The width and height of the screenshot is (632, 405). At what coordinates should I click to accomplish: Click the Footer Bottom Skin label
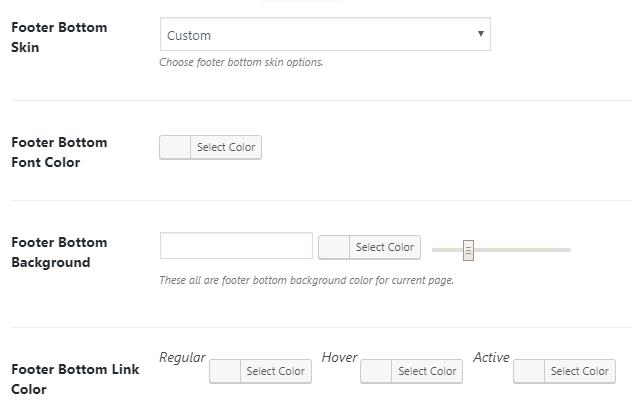point(59,37)
